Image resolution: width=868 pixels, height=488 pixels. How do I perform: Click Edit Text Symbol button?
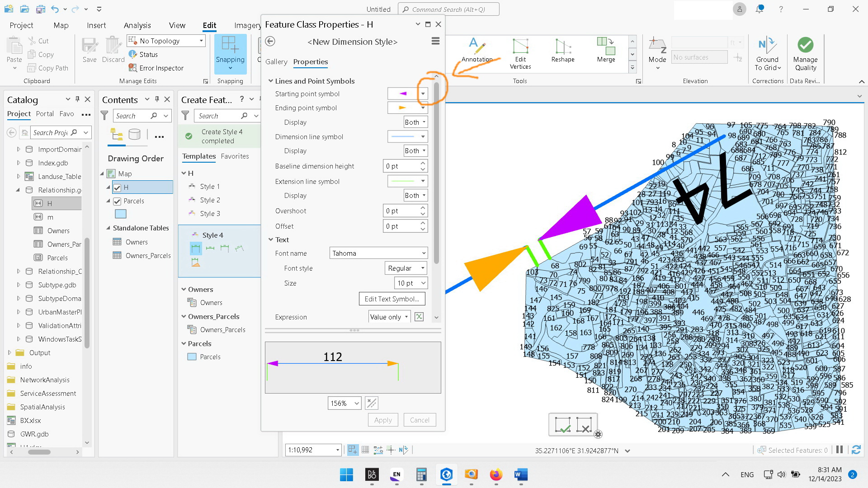392,299
